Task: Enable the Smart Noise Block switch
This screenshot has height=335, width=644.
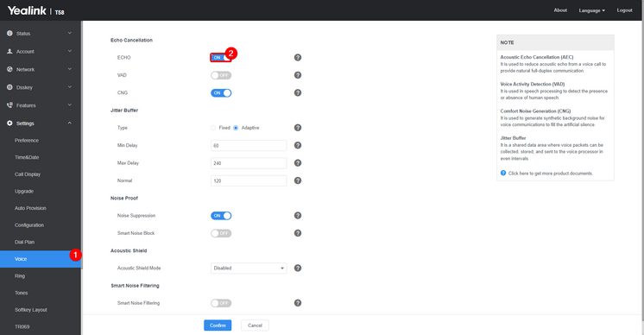Action: tap(221, 233)
